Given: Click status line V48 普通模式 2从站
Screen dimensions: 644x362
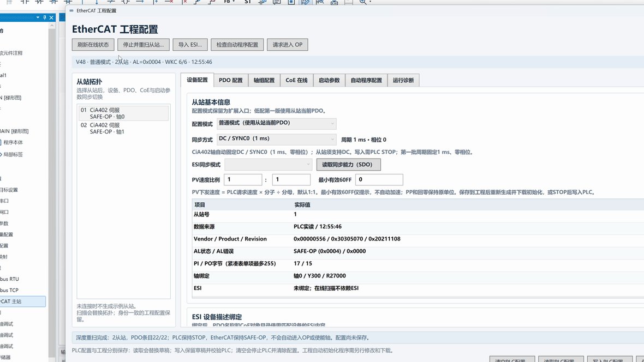Looking at the screenshot, I should (144, 62).
